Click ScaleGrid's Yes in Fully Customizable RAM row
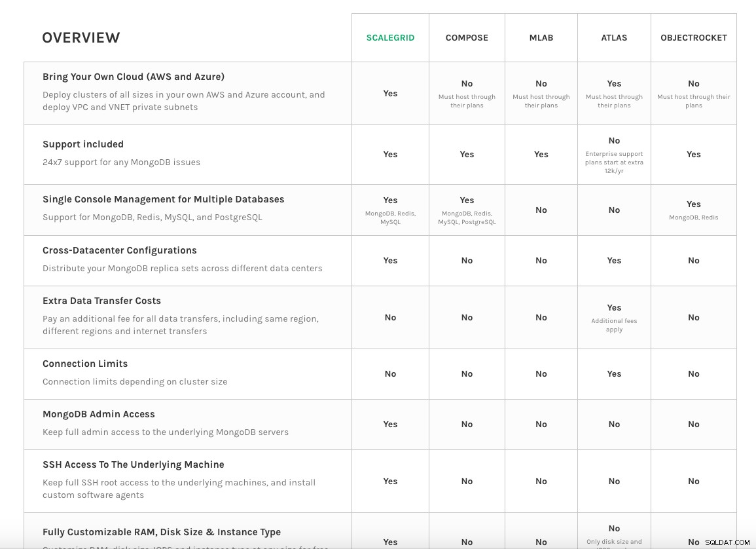 [x=391, y=542]
